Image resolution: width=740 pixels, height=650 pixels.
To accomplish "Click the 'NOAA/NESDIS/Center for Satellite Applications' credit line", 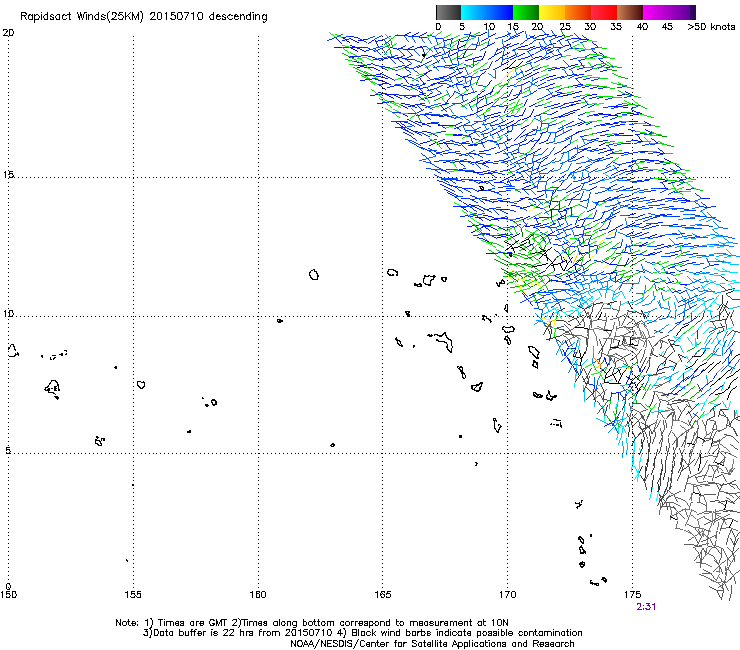I will click(432, 644).
